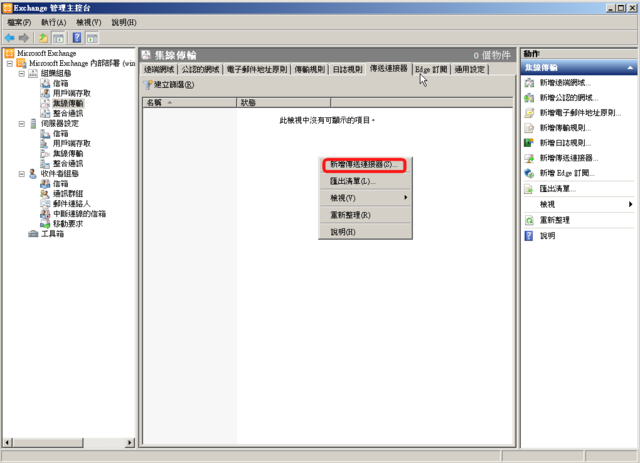The height and width of the screenshot is (463, 640).
Task: Click the blue Help toolbar icon
Action: [x=77, y=38]
